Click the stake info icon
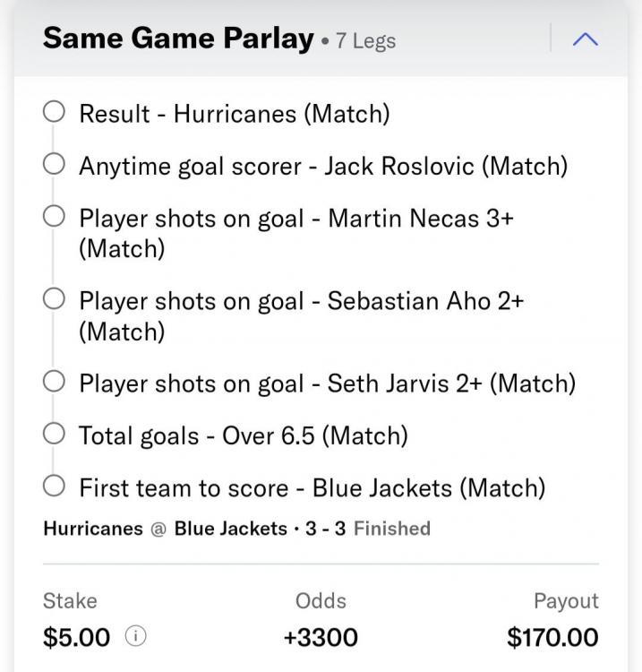The width and height of the screenshot is (642, 672). (x=136, y=637)
